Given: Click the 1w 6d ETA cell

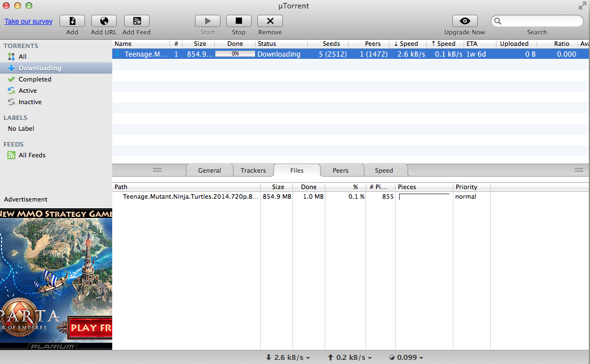Looking at the screenshot, I should pyautogui.click(x=476, y=54).
